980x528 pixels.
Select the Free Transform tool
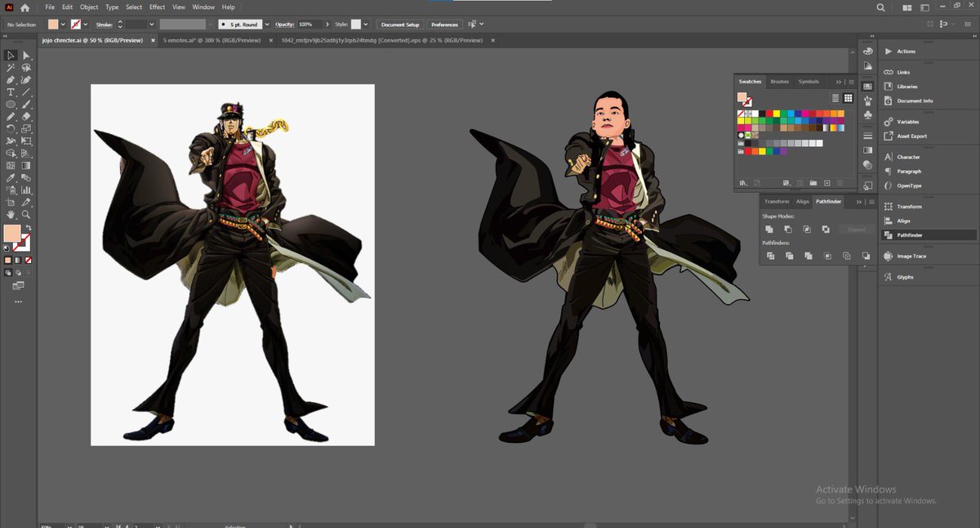tap(26, 141)
